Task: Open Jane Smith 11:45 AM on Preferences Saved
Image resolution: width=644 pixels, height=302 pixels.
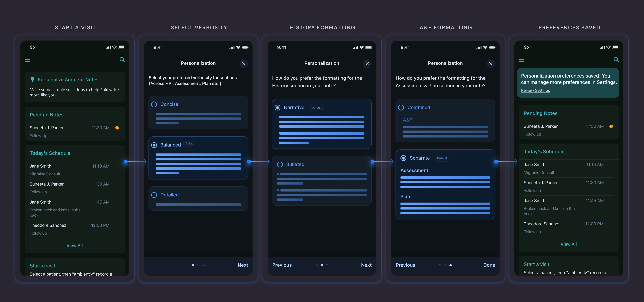Action: (569, 207)
